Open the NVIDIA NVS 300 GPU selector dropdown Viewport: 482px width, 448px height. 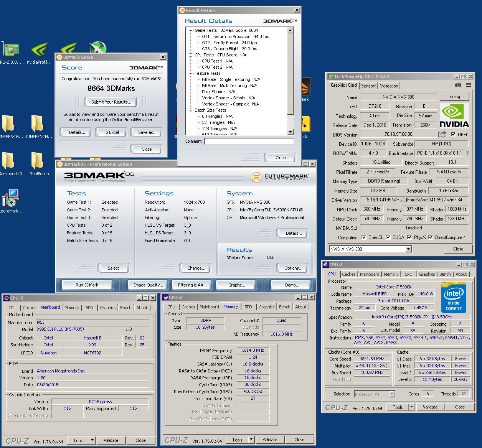tap(408, 249)
